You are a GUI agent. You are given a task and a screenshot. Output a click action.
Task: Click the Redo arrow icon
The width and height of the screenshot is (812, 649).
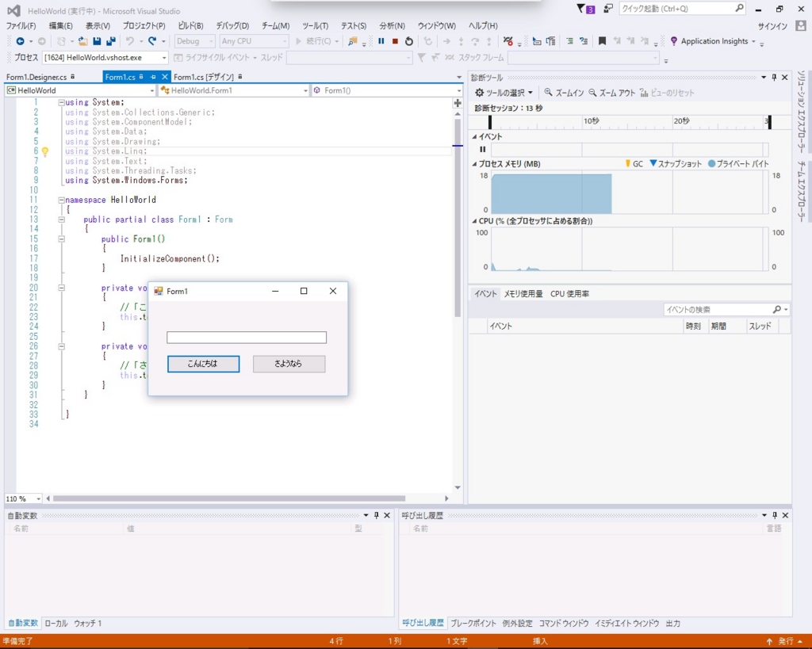click(152, 41)
